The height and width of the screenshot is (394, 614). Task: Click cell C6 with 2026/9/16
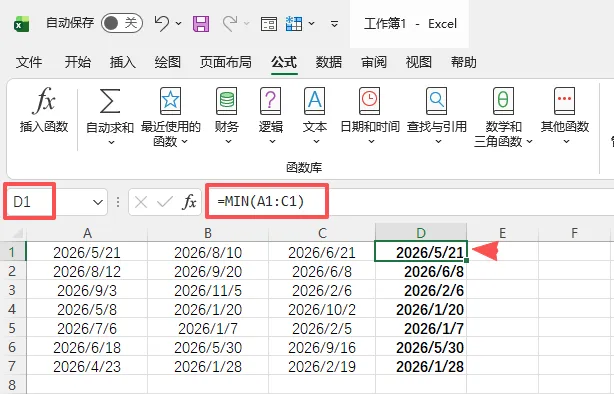pos(322,347)
